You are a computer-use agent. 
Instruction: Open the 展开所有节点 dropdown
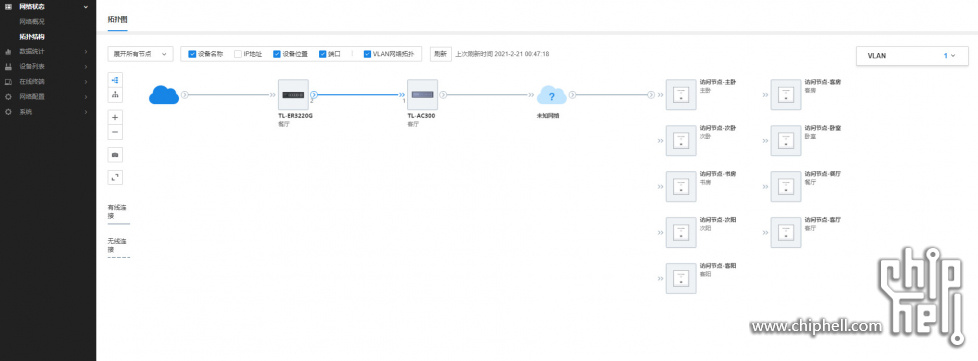[x=140, y=54]
